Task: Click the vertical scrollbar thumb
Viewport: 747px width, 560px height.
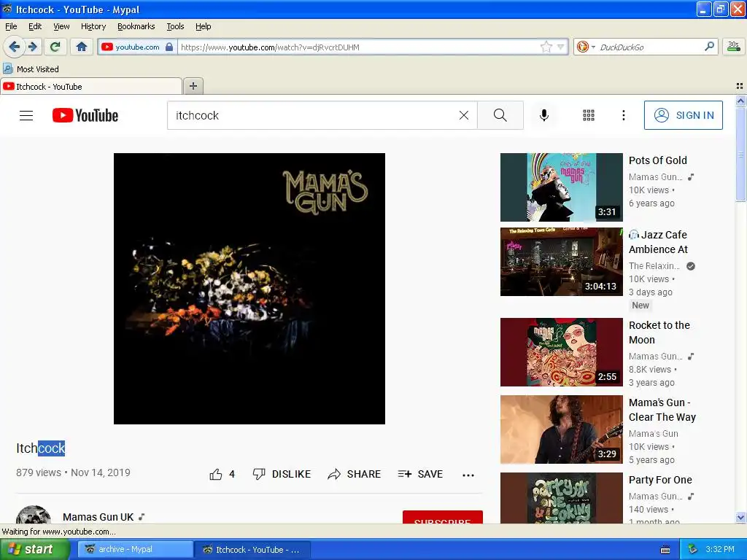Action: point(740,154)
